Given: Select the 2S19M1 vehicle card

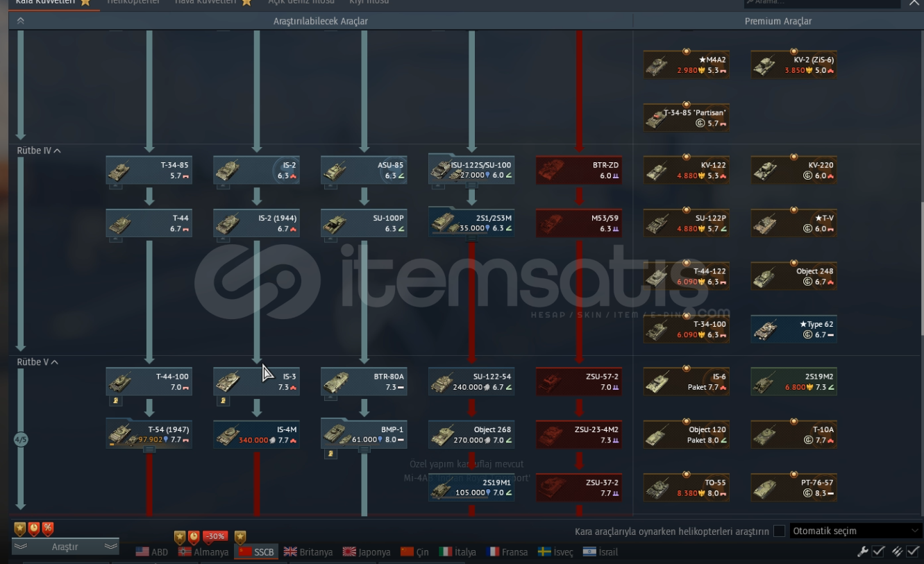Looking at the screenshot, I should 471,487.
